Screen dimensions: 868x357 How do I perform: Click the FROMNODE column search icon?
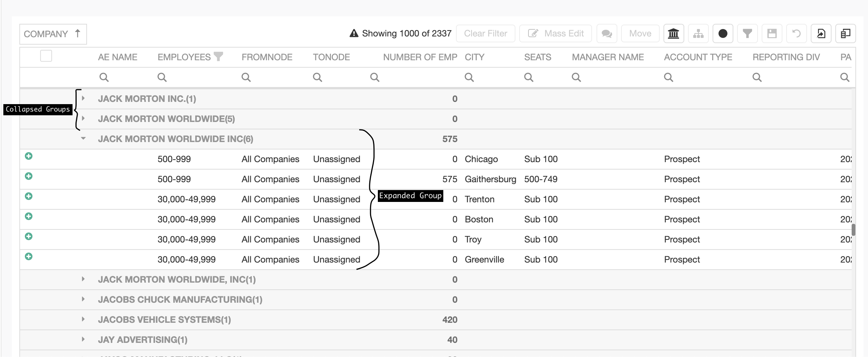[x=246, y=77]
